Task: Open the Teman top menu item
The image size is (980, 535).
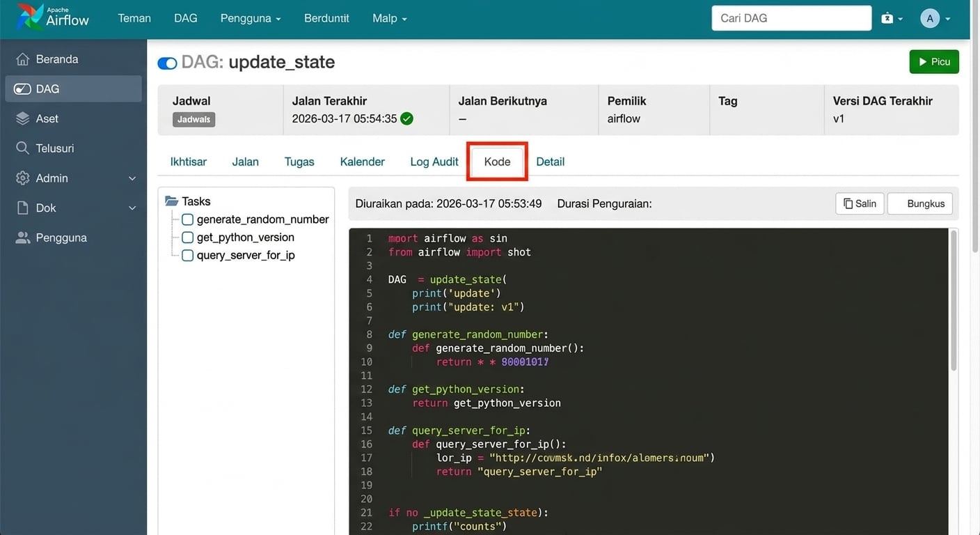Action: point(134,18)
